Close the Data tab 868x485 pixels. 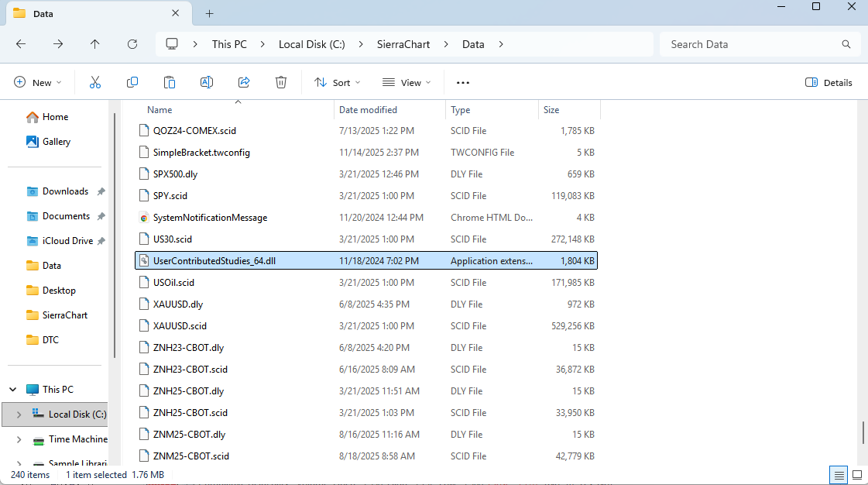(176, 13)
